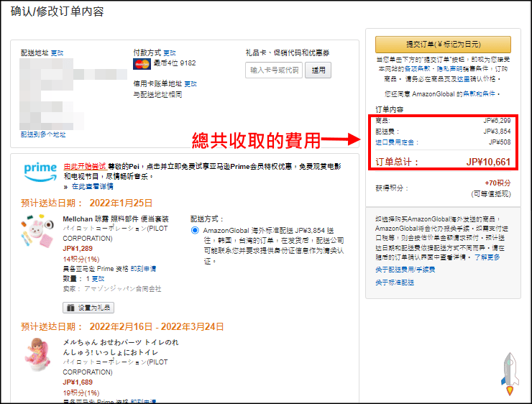Image resolution: width=532 pixels, height=404 pixels.
Task: Click 更改 next to 付款方式
Action: [170, 52]
